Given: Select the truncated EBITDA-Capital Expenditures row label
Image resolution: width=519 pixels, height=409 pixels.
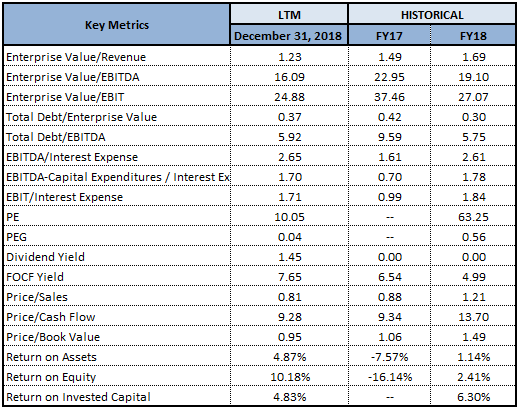Looking at the screenshot, I should pyautogui.click(x=118, y=177).
